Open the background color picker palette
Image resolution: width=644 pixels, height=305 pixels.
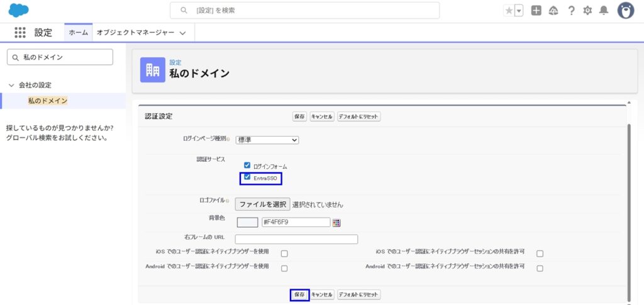pyautogui.click(x=336, y=222)
